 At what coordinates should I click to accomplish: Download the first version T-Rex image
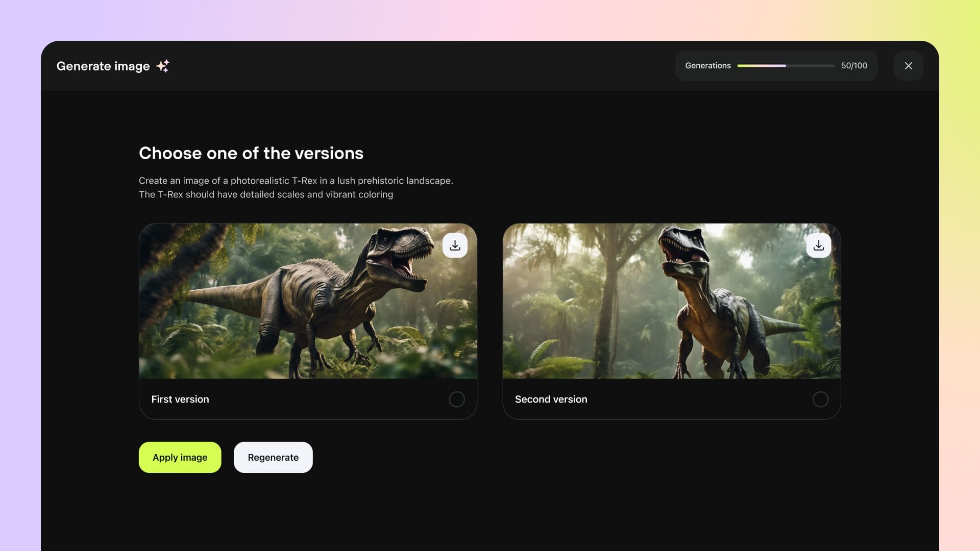(x=455, y=245)
